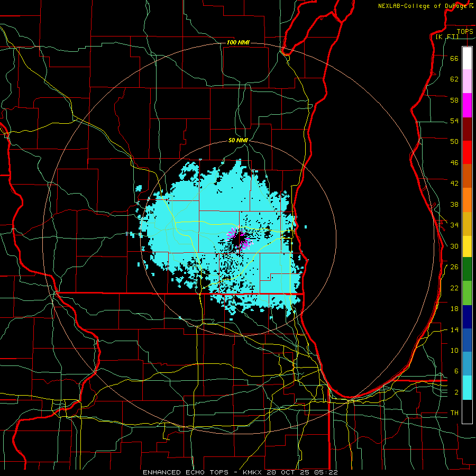Click the "05:22" timestamp text

[x=325, y=472]
